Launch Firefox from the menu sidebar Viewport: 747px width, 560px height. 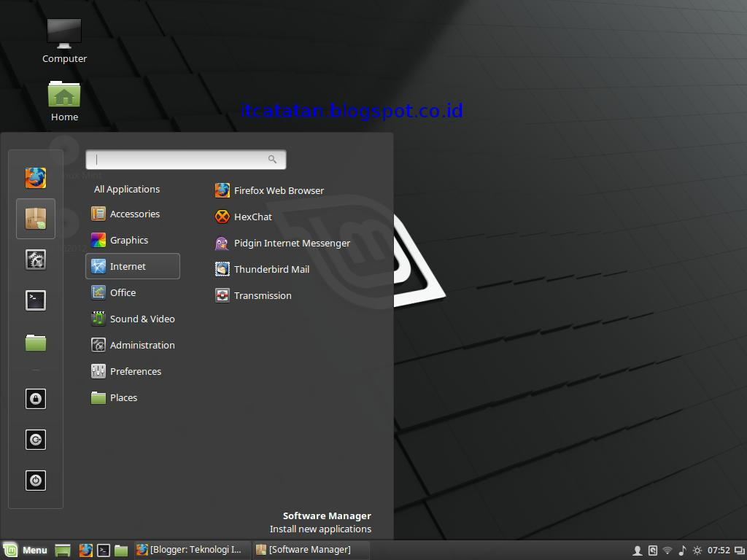pos(35,176)
